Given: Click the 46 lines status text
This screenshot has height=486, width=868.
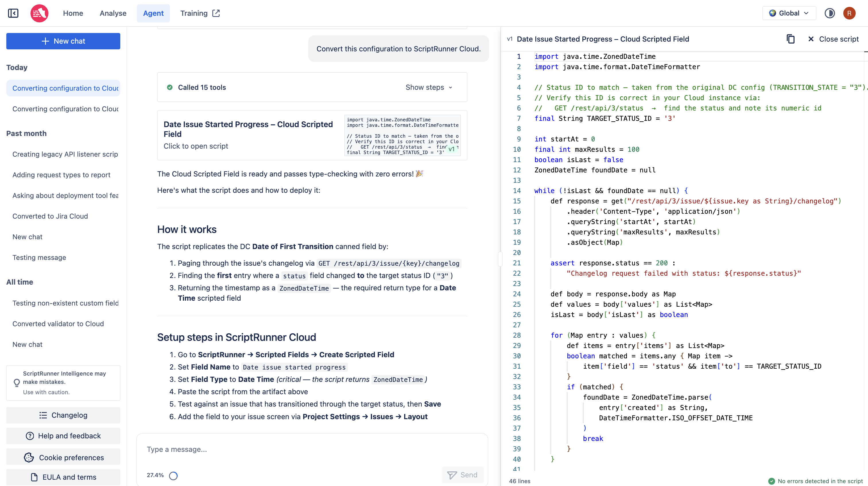Looking at the screenshot, I should tap(520, 481).
